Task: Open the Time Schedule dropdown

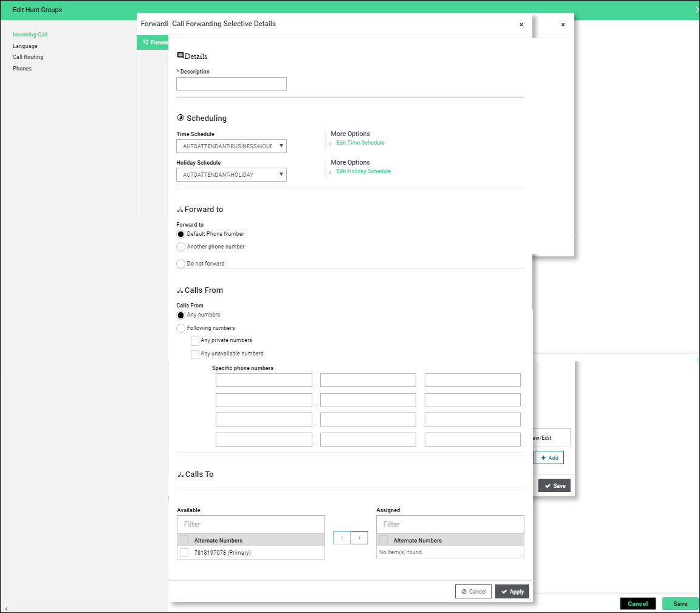Action: pos(232,146)
